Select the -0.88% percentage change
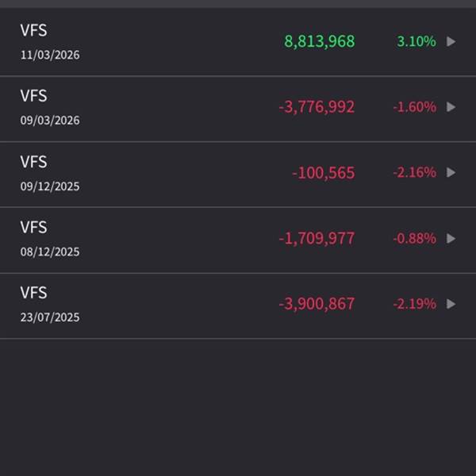The width and height of the screenshot is (476, 476). [414, 238]
